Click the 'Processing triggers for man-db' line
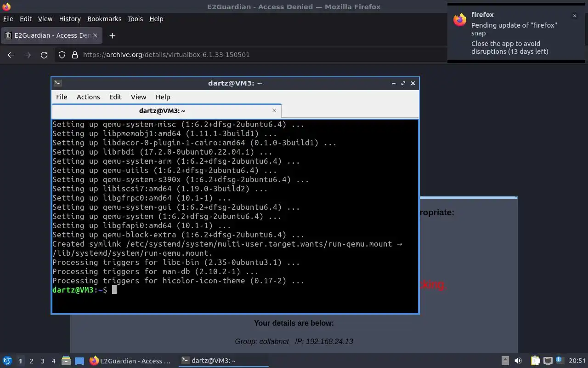Screen dimensions: 588x368 tap(155, 271)
